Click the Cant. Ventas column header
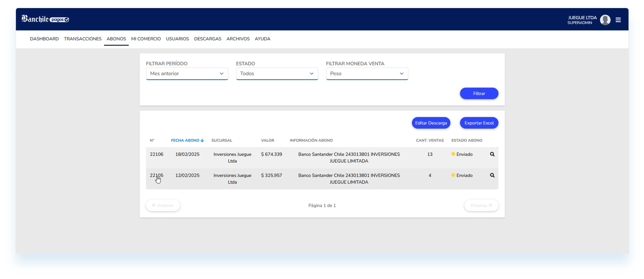644x279 pixels. [430, 140]
